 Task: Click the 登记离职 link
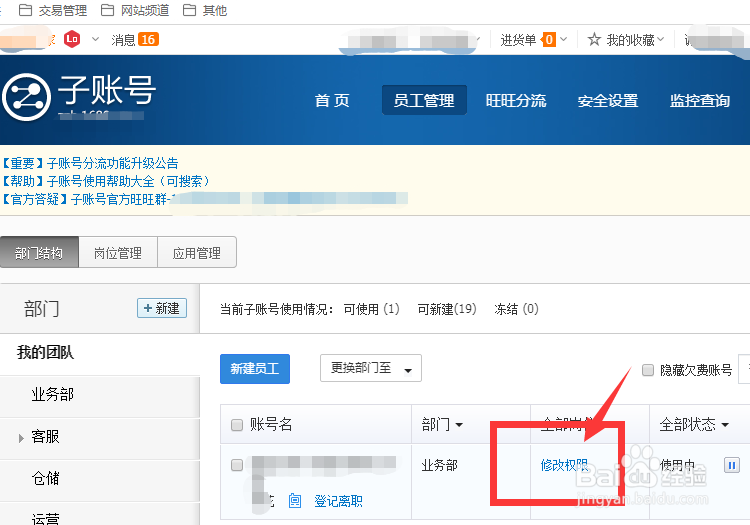(338, 501)
